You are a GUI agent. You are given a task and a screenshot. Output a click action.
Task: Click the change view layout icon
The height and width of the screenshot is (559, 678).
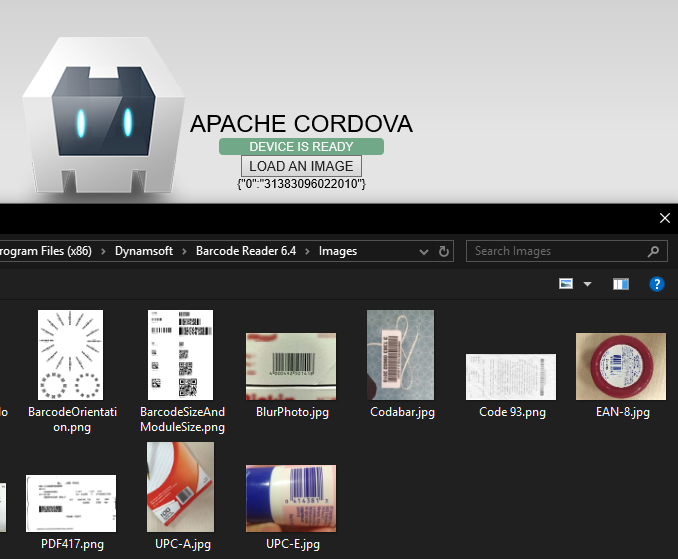(566, 284)
